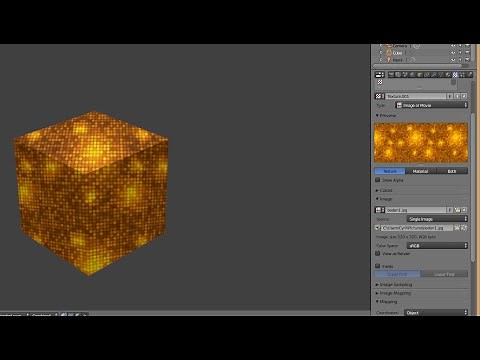
Task: Click the fake user F beside Texture.001
Action: click(x=449, y=96)
